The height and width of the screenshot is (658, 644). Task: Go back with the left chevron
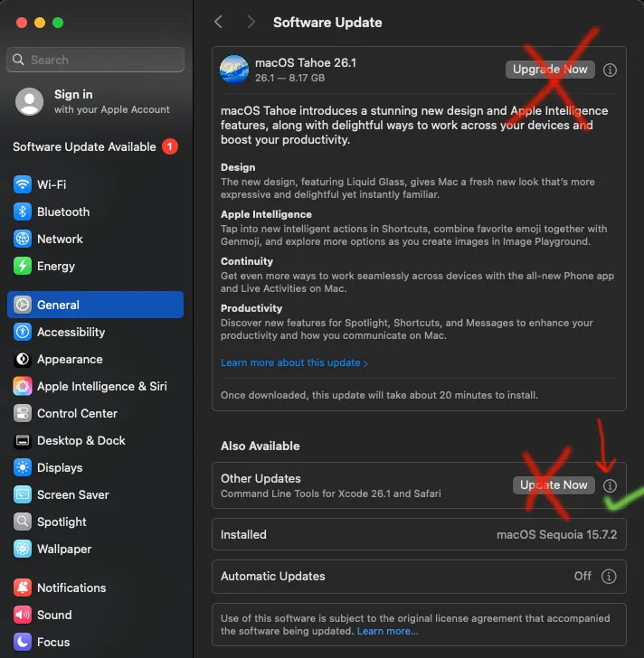[218, 22]
